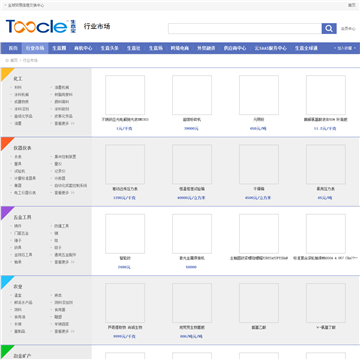Expand 查看更多 under 农业 category
Screen dimensions: 360x360
[64, 331]
